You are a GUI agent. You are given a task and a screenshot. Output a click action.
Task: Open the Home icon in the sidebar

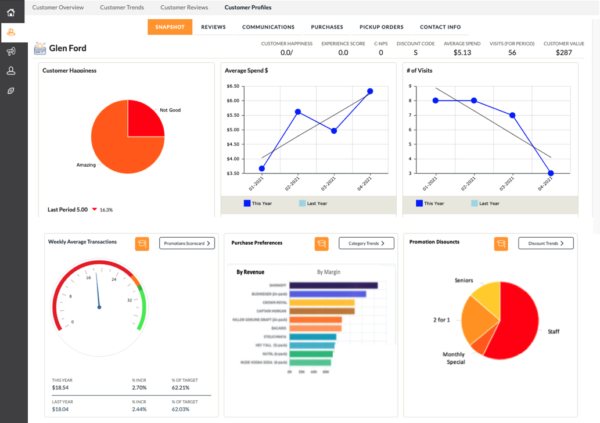[12, 11]
